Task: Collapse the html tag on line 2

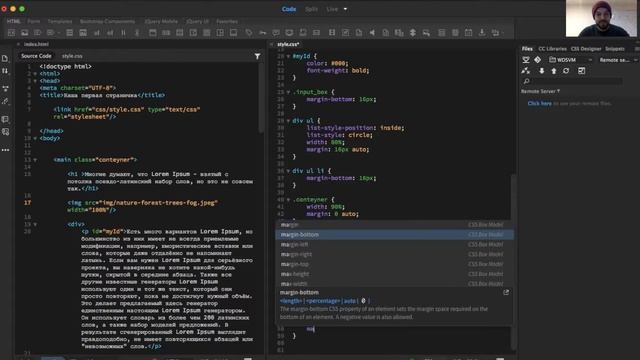Action: 35,74
